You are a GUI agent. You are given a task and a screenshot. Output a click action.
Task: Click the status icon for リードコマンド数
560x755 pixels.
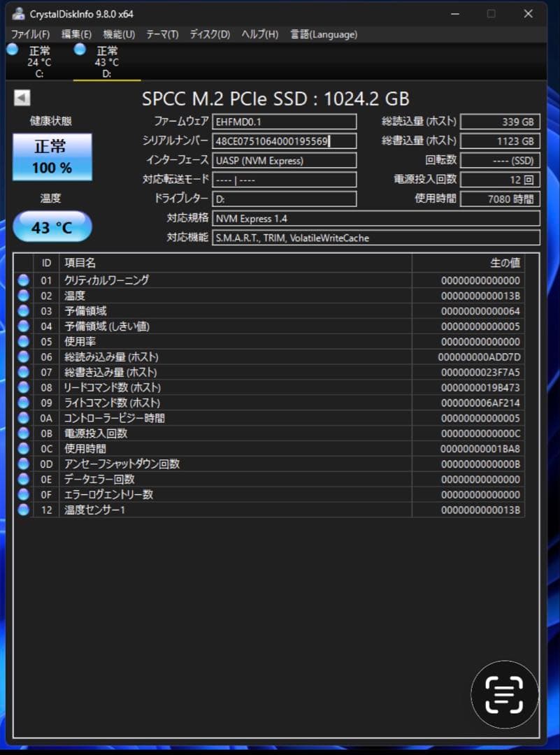tap(23, 387)
